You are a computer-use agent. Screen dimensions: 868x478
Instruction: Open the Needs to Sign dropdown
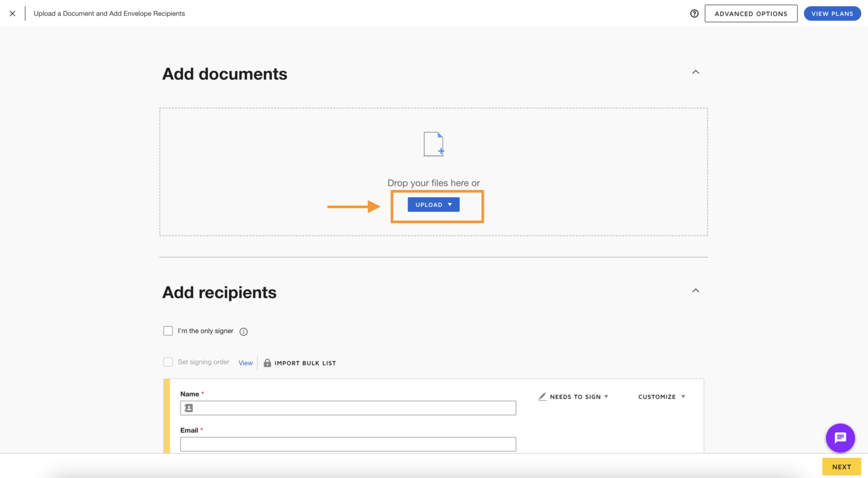tap(575, 397)
